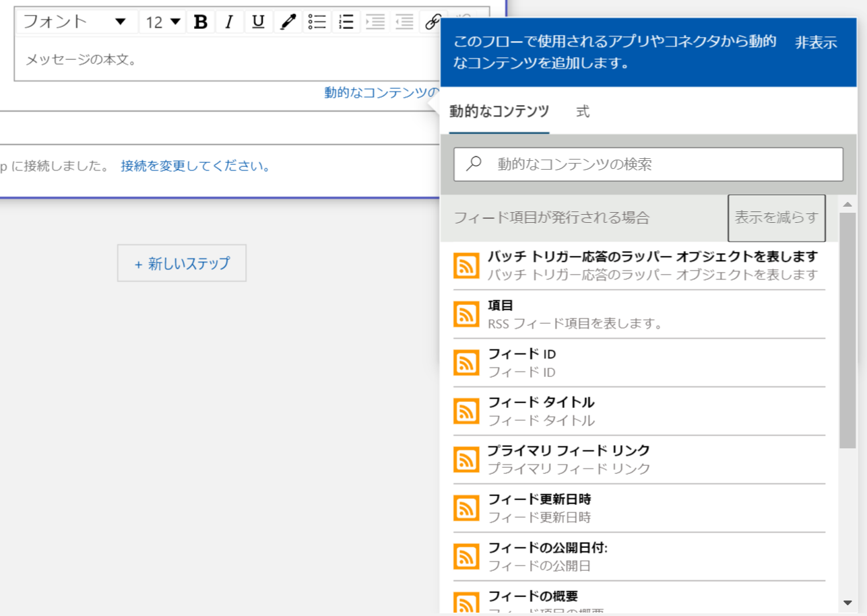The width and height of the screenshot is (867, 616).
Task: Select the プライマリ フィード リンク RSS icon
Action: pos(465,460)
